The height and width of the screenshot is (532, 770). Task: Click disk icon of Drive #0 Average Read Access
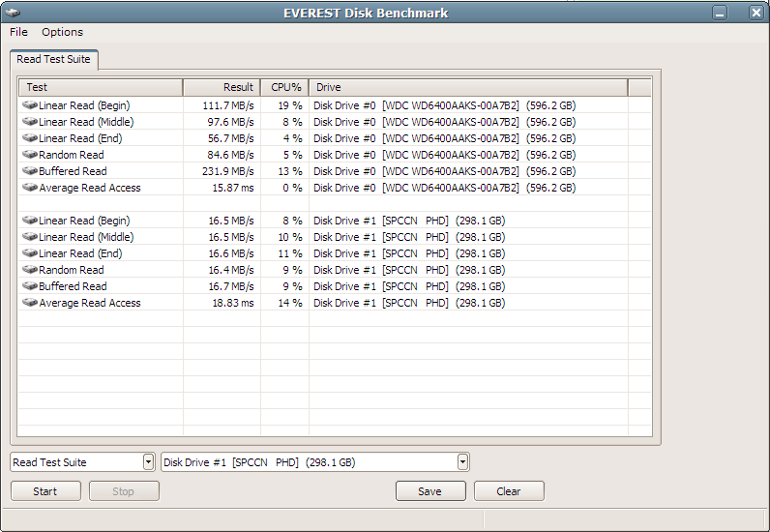30,188
